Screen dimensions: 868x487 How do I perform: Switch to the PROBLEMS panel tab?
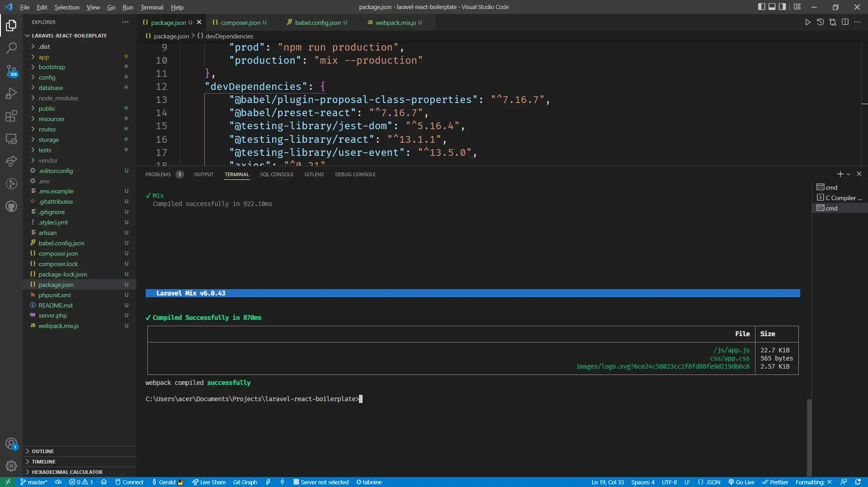coord(164,174)
